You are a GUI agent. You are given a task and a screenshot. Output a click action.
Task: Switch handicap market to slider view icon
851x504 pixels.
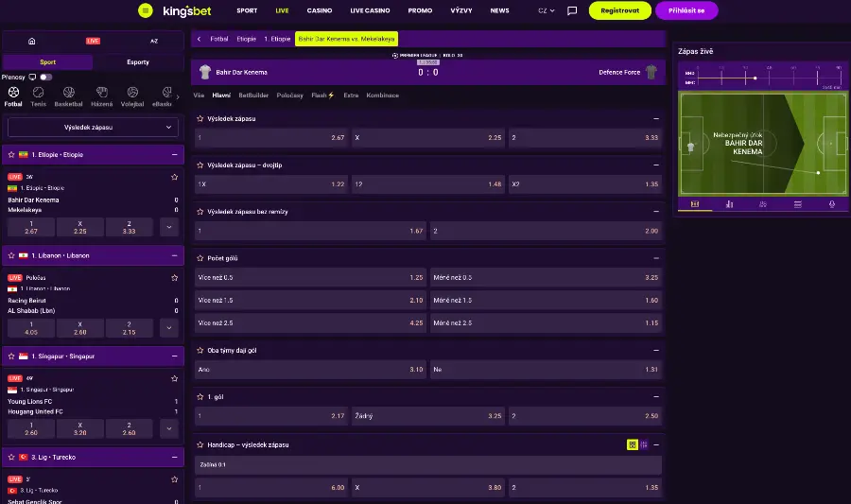644,444
